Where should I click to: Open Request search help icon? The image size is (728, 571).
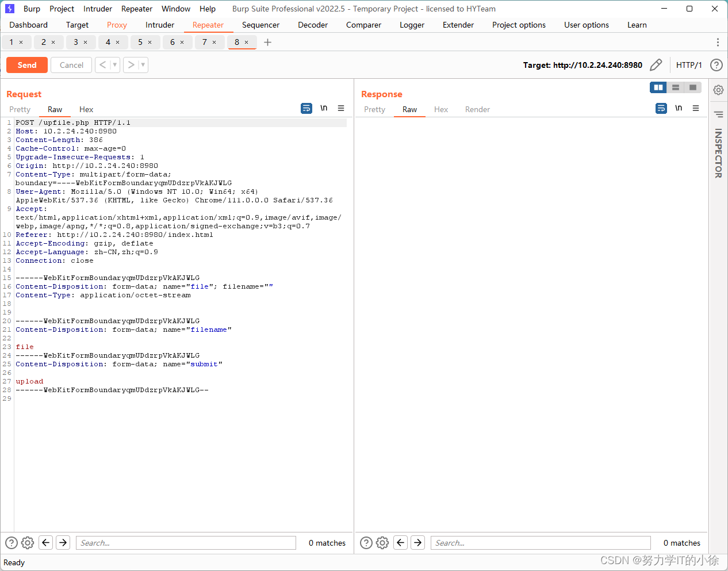point(11,543)
